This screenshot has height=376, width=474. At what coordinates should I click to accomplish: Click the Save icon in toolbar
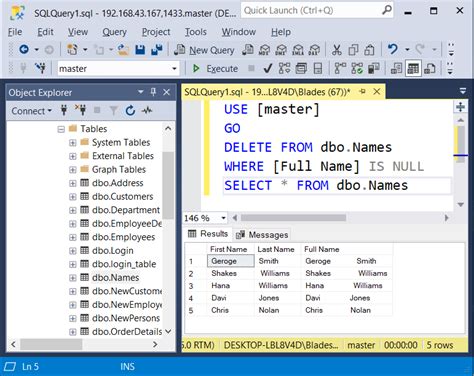click(140, 50)
